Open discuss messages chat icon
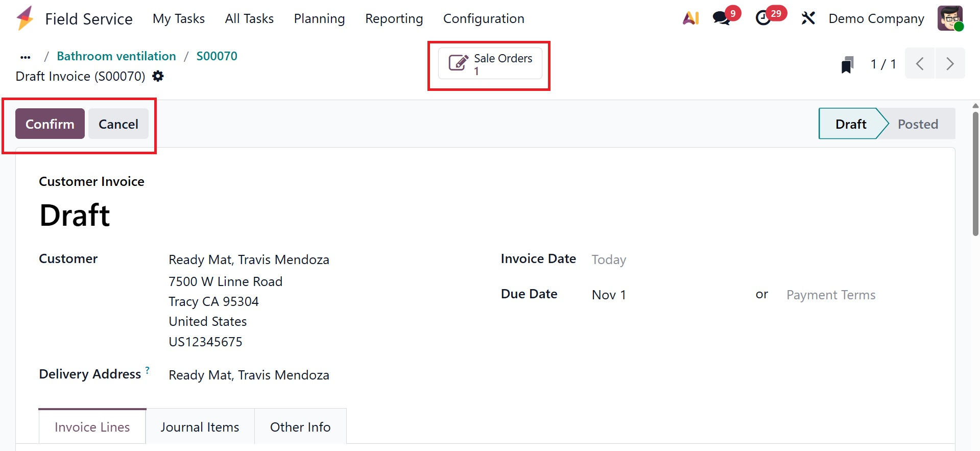The image size is (980, 451). click(x=722, y=18)
